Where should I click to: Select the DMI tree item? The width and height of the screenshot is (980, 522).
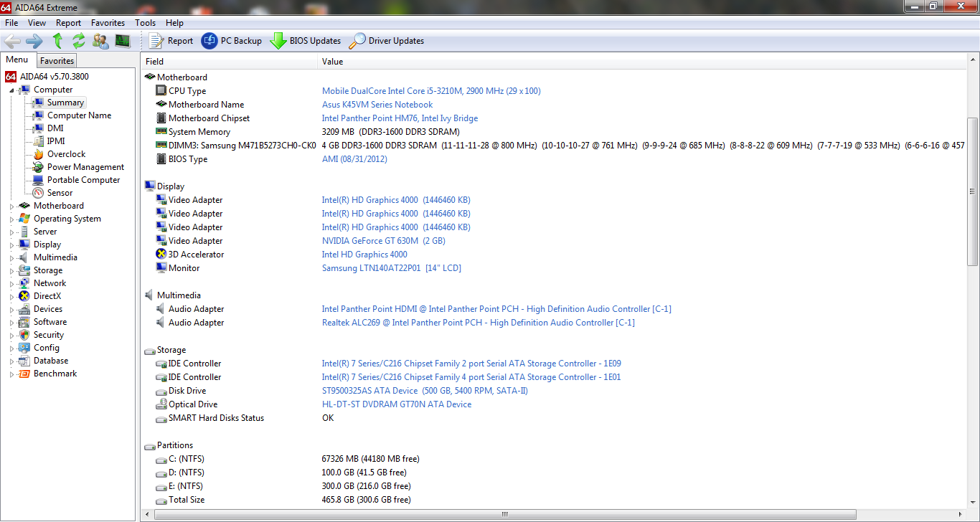(x=55, y=128)
